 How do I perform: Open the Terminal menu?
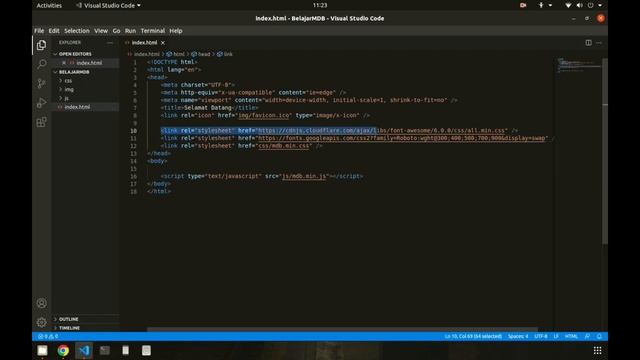tap(153, 31)
